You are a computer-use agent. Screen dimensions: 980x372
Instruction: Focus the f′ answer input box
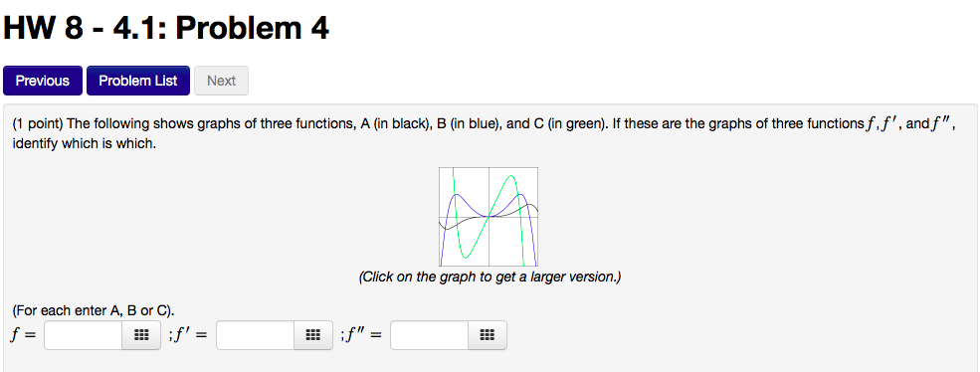[255, 335]
